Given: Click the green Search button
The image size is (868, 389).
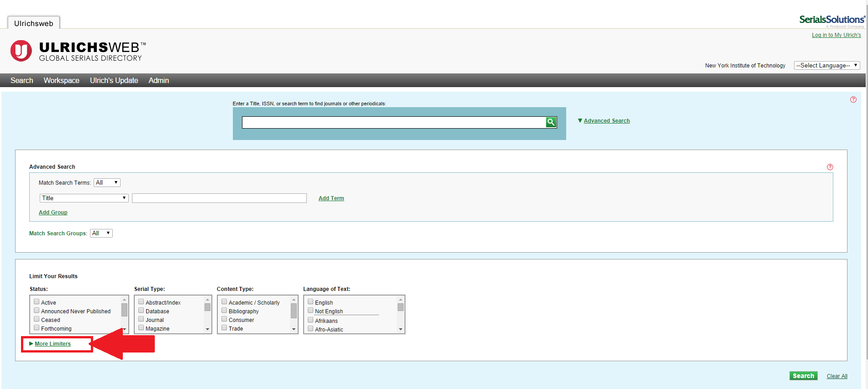Looking at the screenshot, I should coord(804,376).
